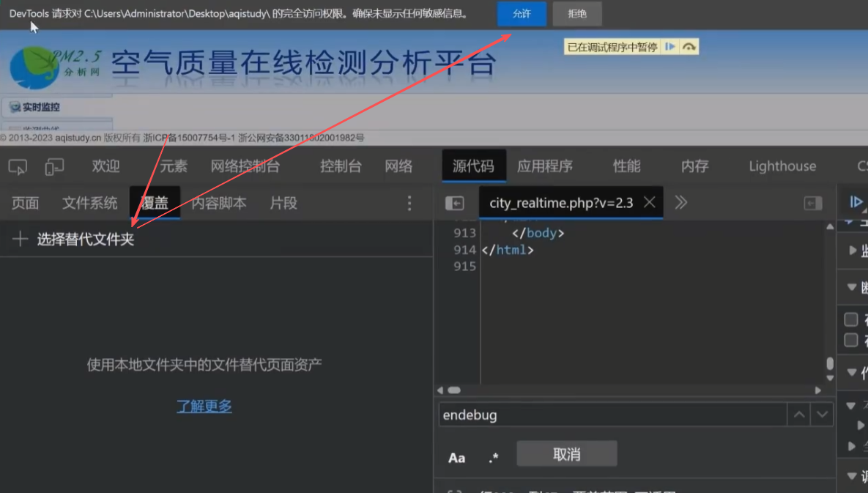Open the 了解更多 link

click(x=204, y=407)
